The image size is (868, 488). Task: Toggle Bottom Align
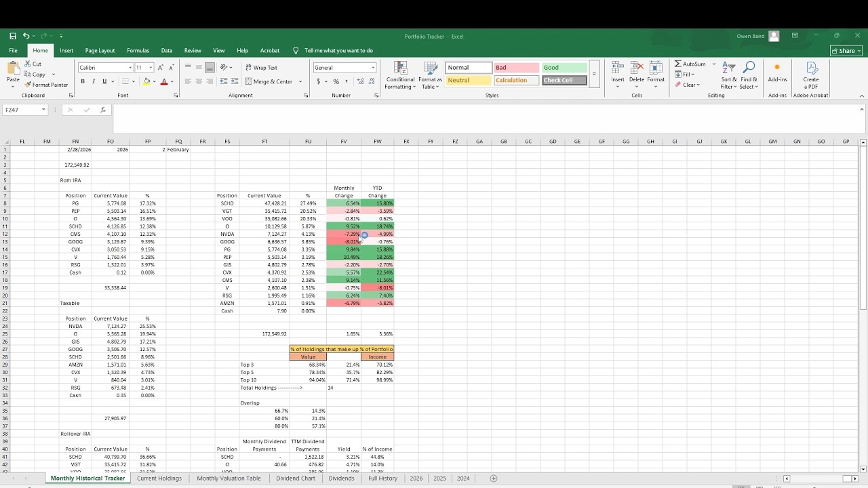click(210, 68)
